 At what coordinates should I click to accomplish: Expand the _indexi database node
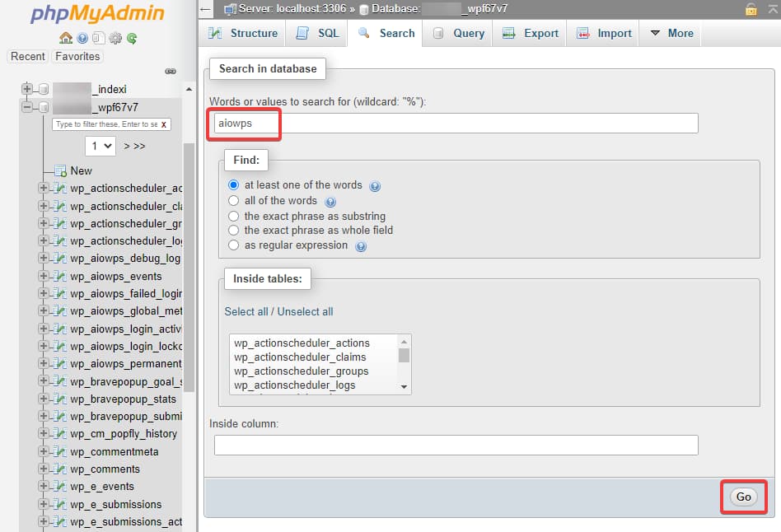pyautogui.click(x=27, y=89)
